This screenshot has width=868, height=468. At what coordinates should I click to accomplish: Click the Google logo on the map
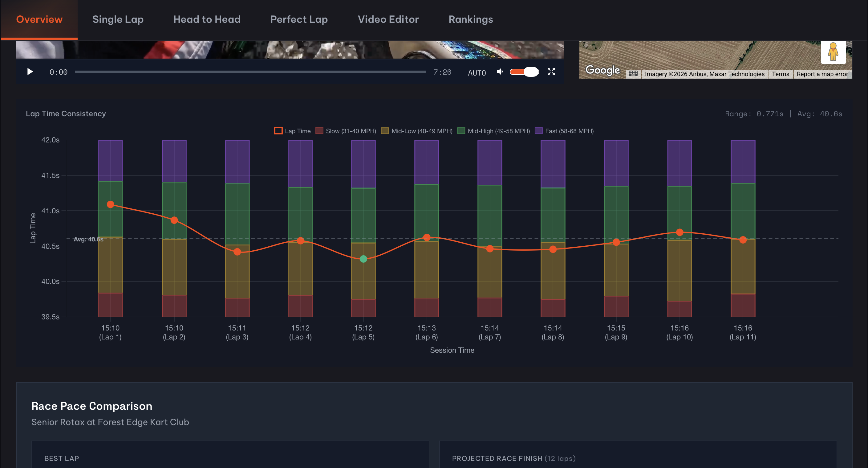(602, 70)
